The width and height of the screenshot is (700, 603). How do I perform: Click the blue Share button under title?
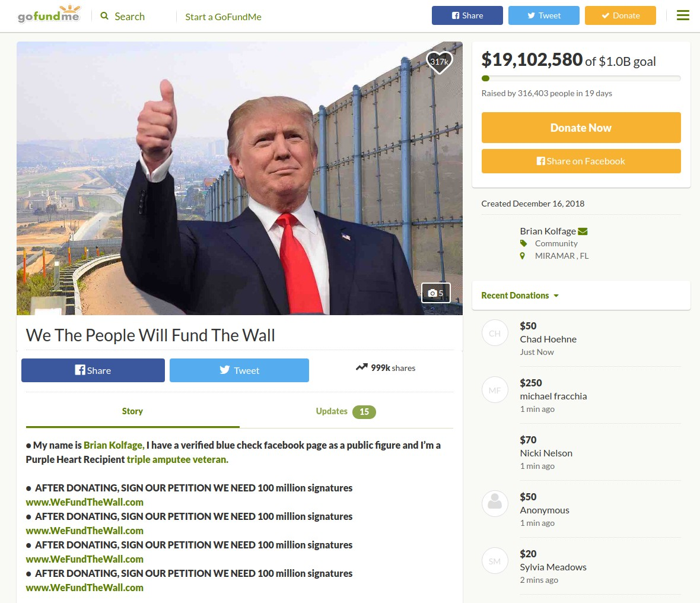click(x=93, y=370)
